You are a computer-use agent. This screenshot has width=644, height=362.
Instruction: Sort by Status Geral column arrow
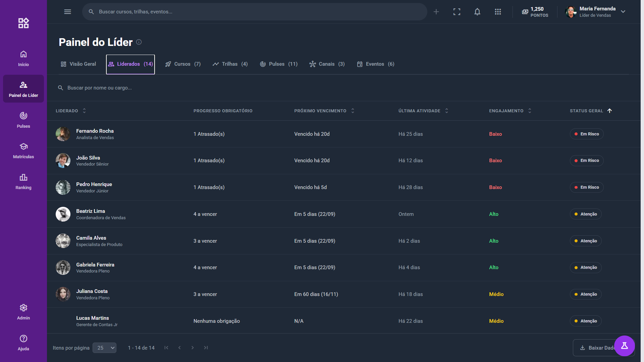[609, 111]
